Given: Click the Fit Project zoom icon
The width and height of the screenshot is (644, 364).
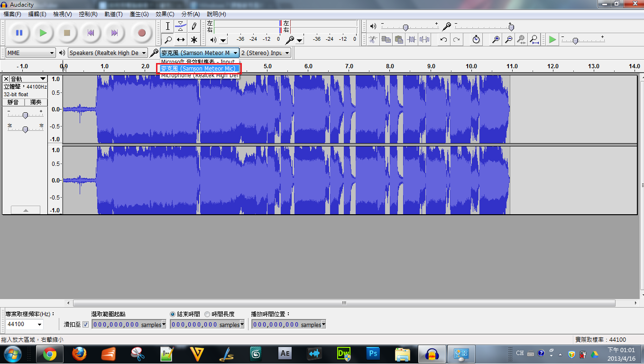Looking at the screenshot, I should tap(534, 40).
